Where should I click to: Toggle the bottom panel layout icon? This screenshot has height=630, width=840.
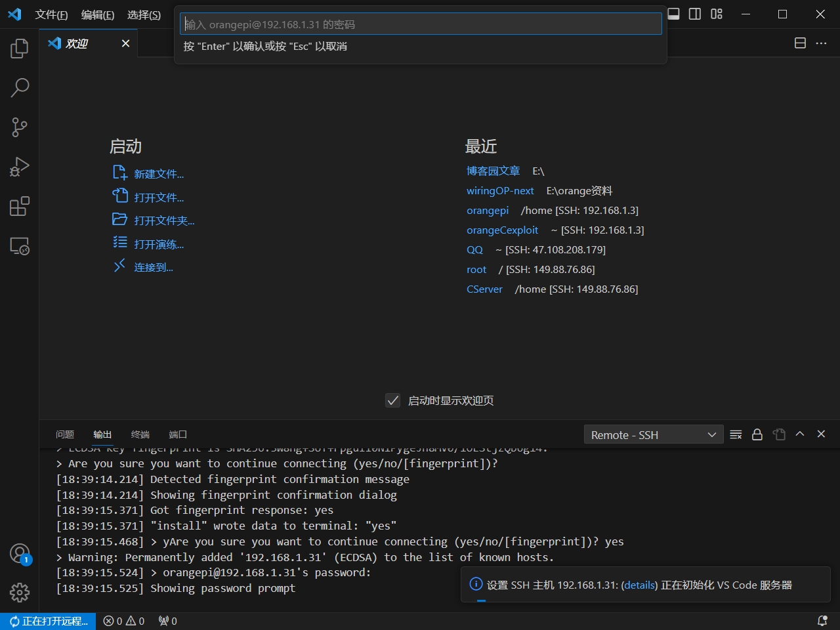673,14
